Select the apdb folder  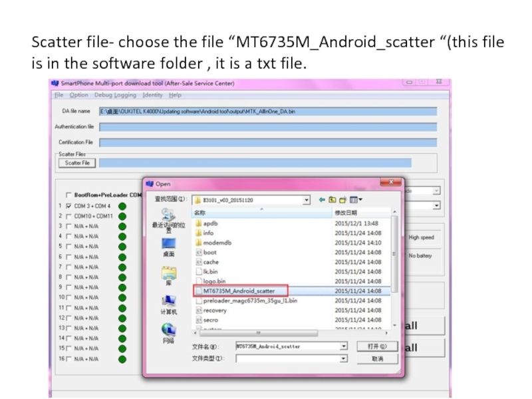pos(207,223)
